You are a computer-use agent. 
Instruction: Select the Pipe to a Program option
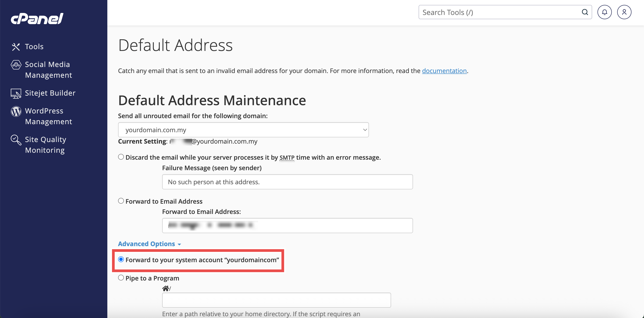coord(121,277)
